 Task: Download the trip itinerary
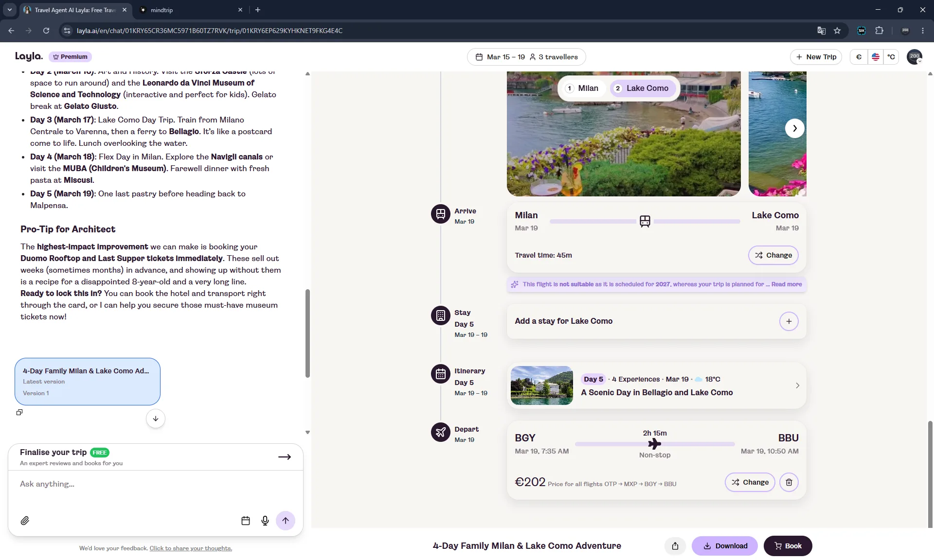click(x=725, y=546)
